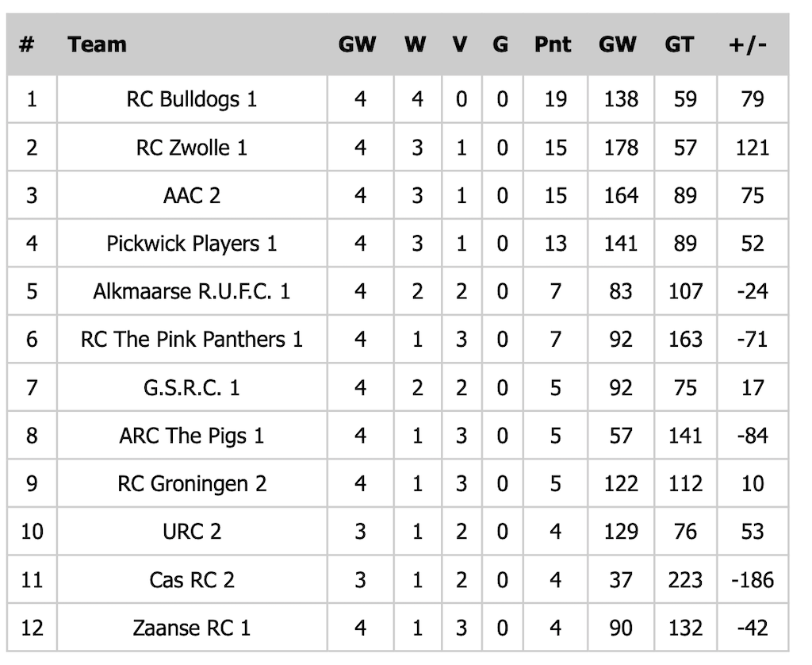Open ARC The Pigs 1 entry
Viewport: 812px width, 665px height.
192,436
